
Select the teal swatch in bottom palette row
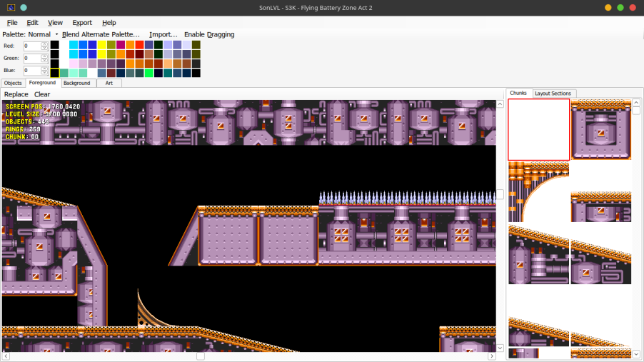[x=168, y=73]
